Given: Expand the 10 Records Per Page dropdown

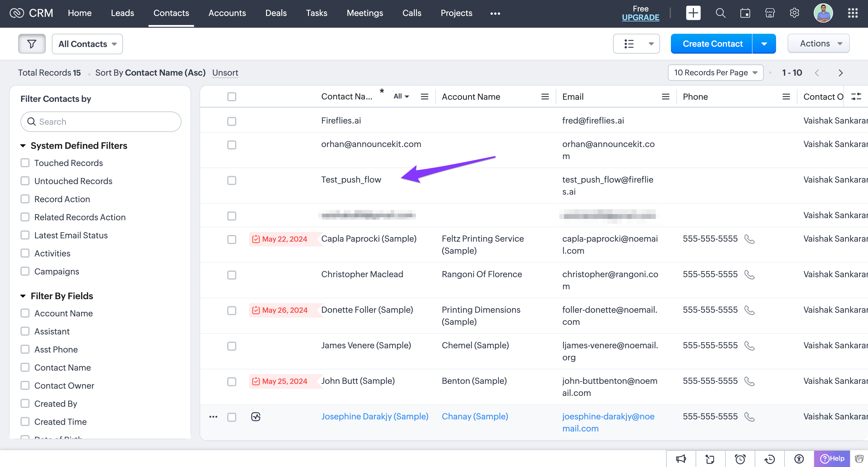Looking at the screenshot, I should pos(715,72).
